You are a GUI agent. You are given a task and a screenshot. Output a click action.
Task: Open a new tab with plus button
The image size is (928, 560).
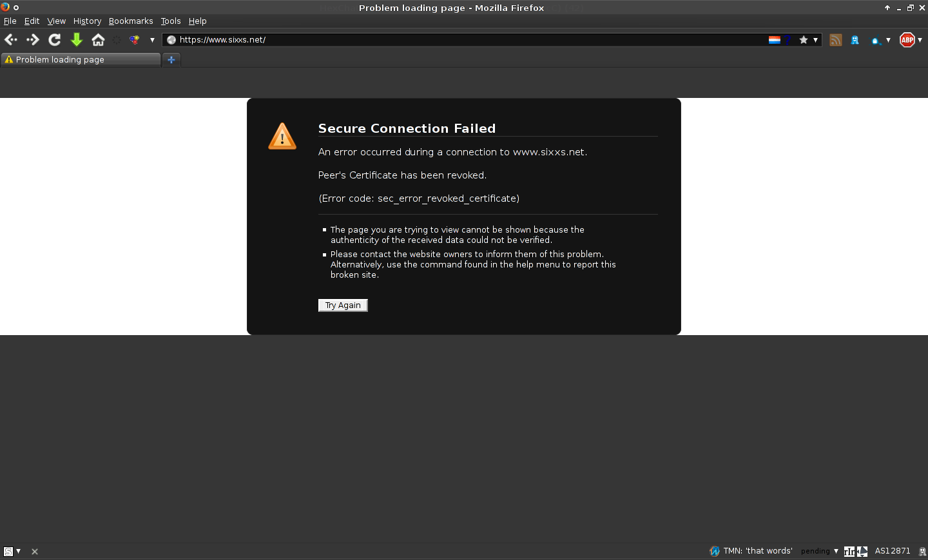click(x=171, y=60)
